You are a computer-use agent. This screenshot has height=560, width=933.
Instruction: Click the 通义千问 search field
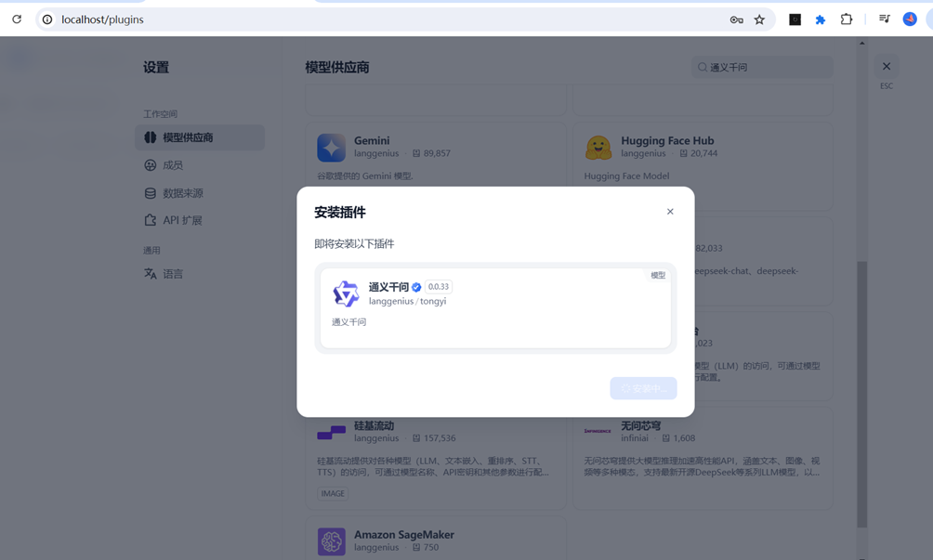point(762,67)
